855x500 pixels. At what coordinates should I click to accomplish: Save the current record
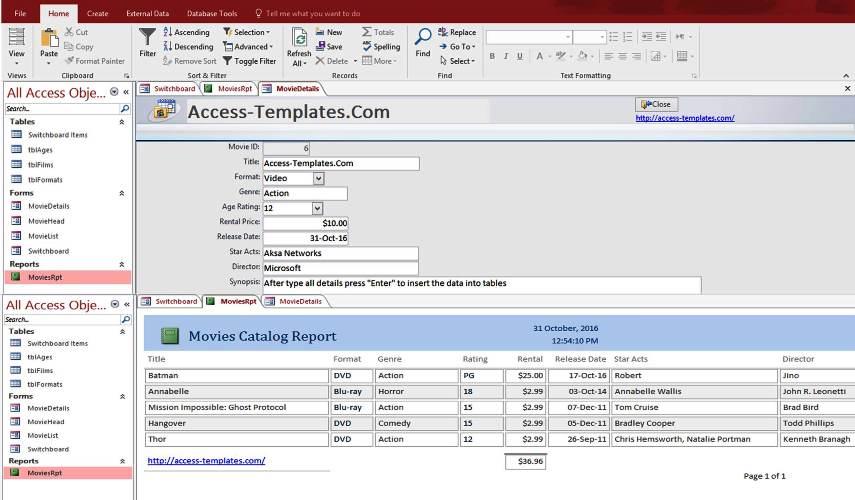[x=329, y=46]
